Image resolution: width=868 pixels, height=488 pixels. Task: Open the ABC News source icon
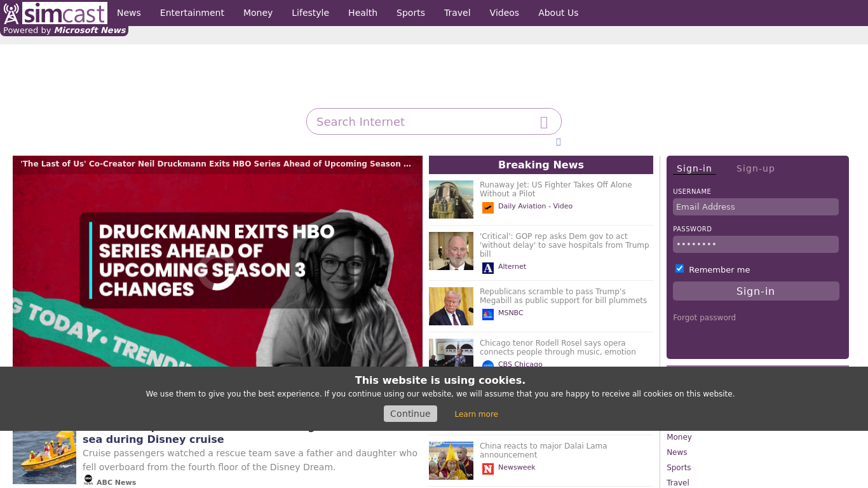pos(88,480)
